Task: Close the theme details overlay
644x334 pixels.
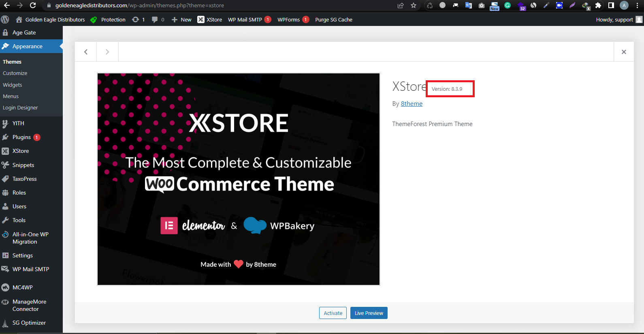Action: [x=624, y=52]
